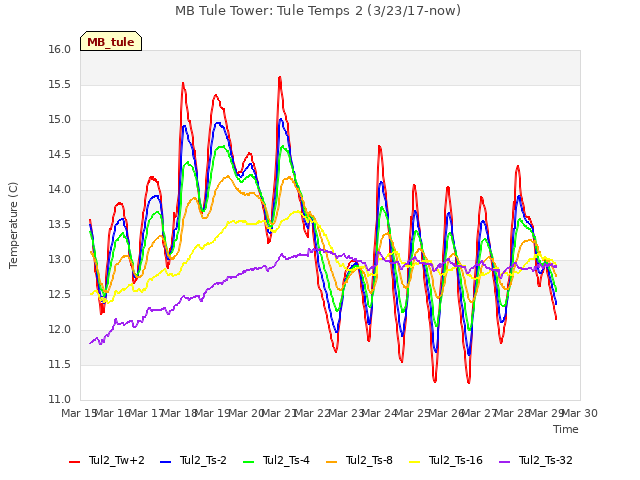The height and width of the screenshot is (480, 640).
Task: Click the Mar 26 x-axis date label
Action: (447, 413)
